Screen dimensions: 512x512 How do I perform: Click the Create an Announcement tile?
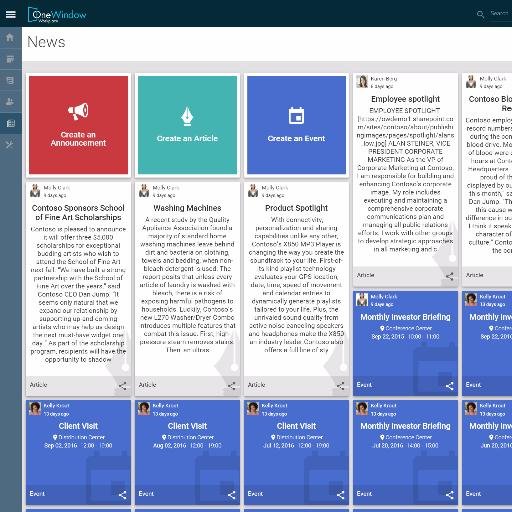tap(78, 125)
